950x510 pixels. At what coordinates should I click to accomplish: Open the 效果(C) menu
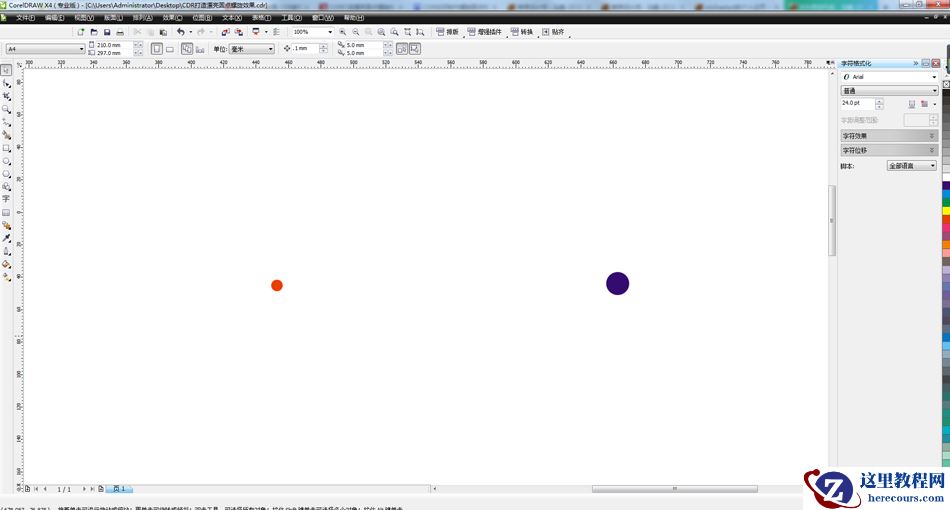[x=173, y=18]
